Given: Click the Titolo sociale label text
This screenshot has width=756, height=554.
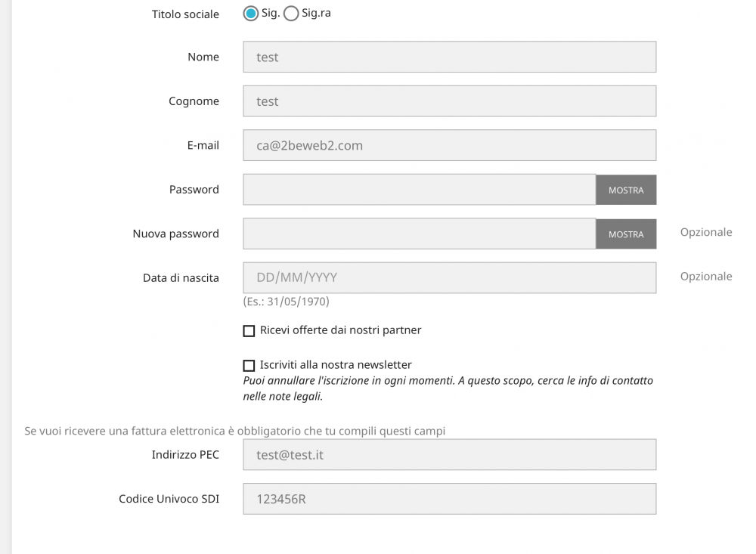Looking at the screenshot, I should point(185,14).
